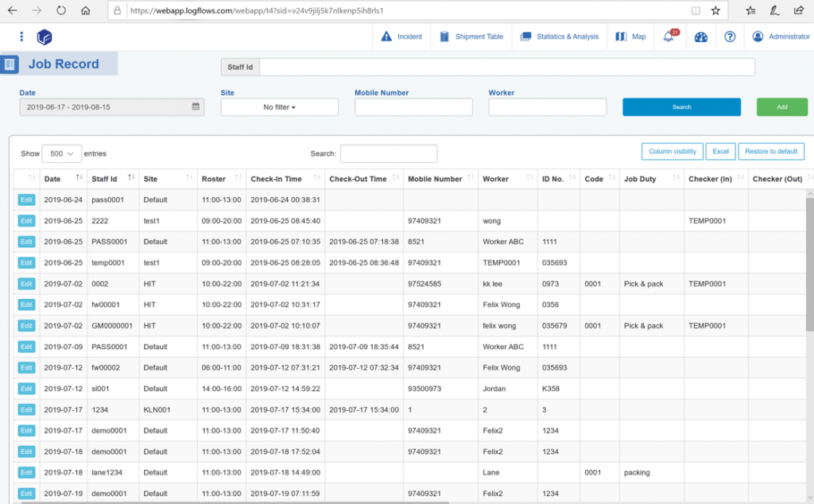Edit the Staff Id 2222 record

(x=26, y=220)
